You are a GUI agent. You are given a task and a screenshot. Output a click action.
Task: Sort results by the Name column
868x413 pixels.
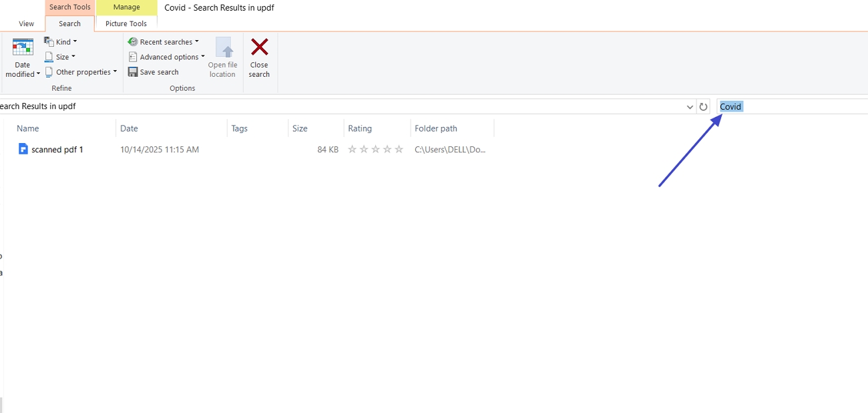point(27,128)
